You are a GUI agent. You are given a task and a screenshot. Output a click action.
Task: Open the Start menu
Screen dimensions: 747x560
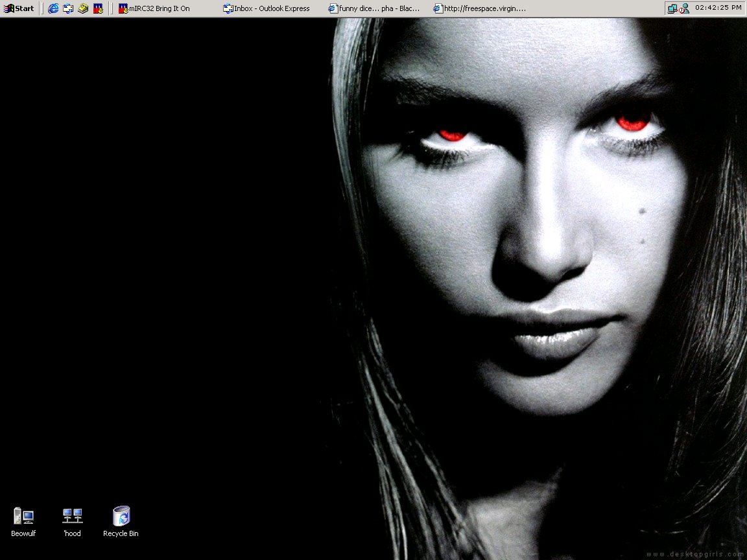click(x=19, y=8)
